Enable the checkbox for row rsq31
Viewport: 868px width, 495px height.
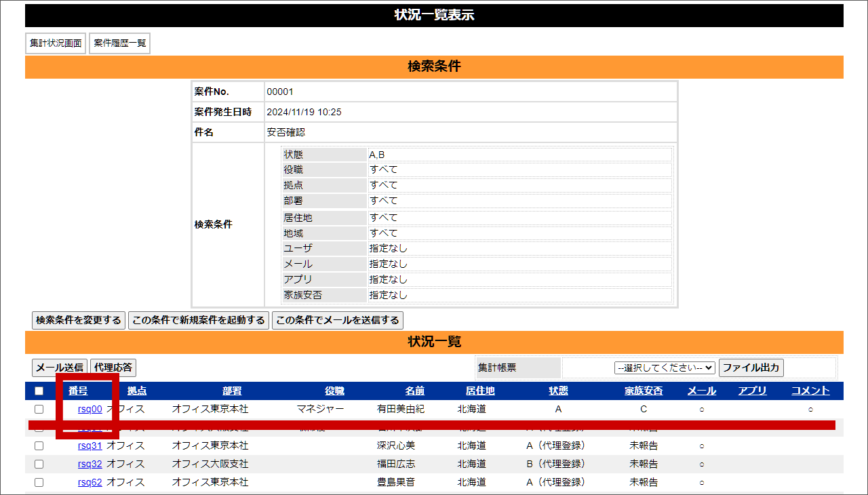[39, 446]
